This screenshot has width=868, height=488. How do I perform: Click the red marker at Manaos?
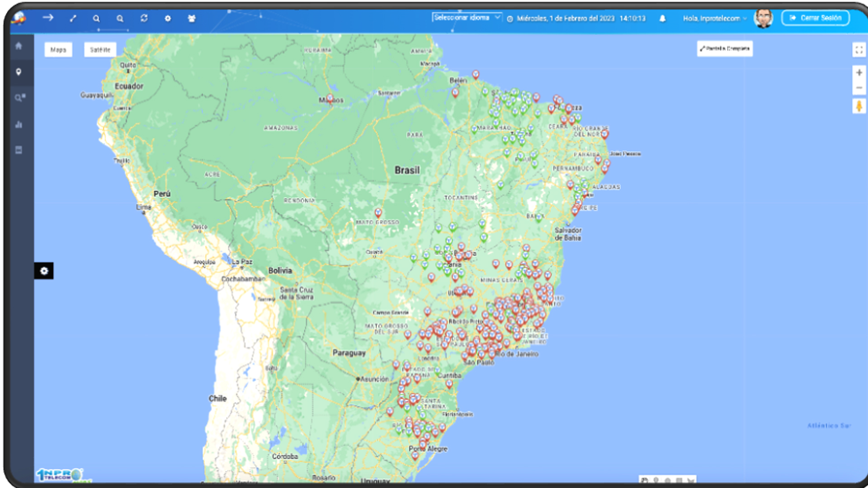tap(330, 99)
